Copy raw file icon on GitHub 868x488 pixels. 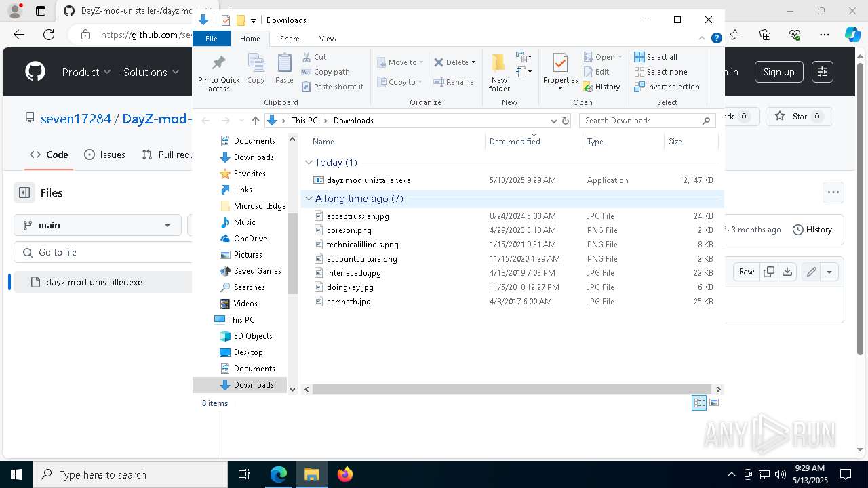point(769,272)
